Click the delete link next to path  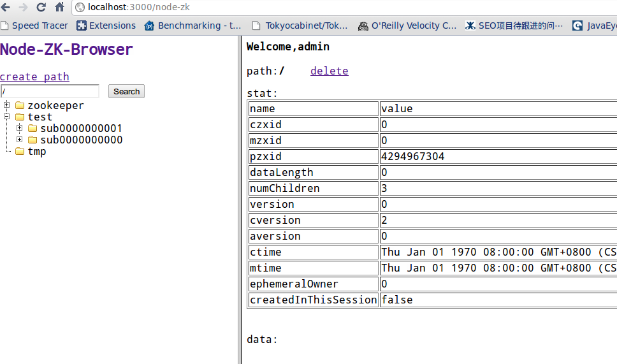pos(329,71)
